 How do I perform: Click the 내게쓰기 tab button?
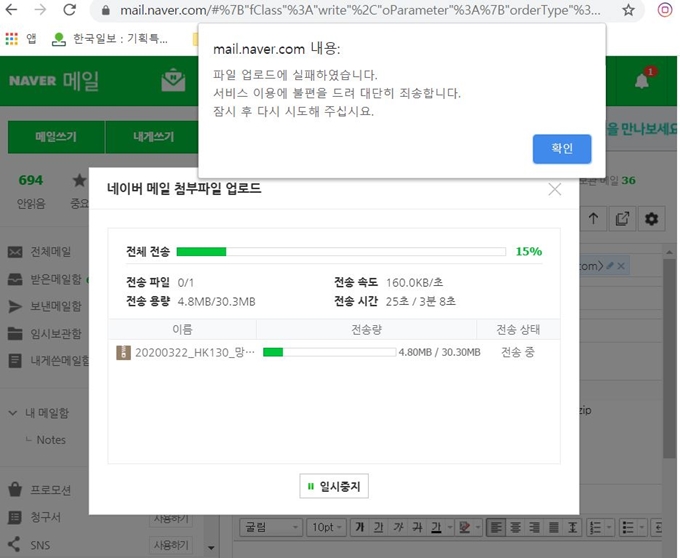(x=153, y=137)
